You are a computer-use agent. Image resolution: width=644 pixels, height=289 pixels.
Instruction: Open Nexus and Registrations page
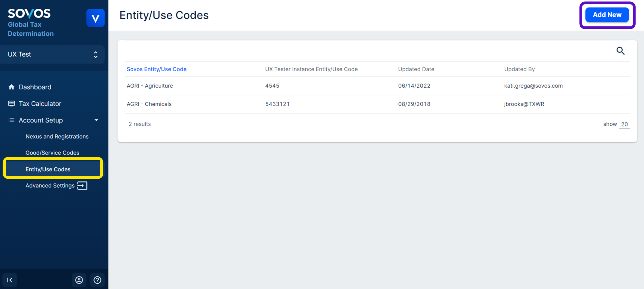coord(57,136)
